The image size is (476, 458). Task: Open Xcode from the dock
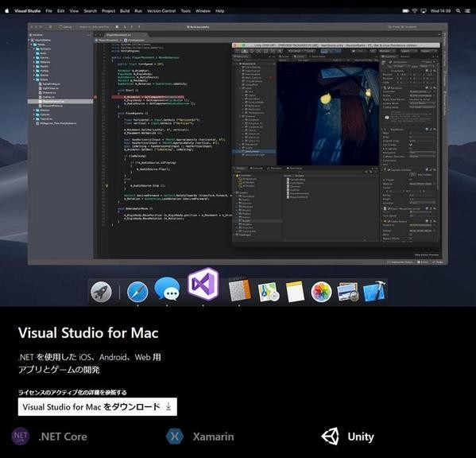374,291
